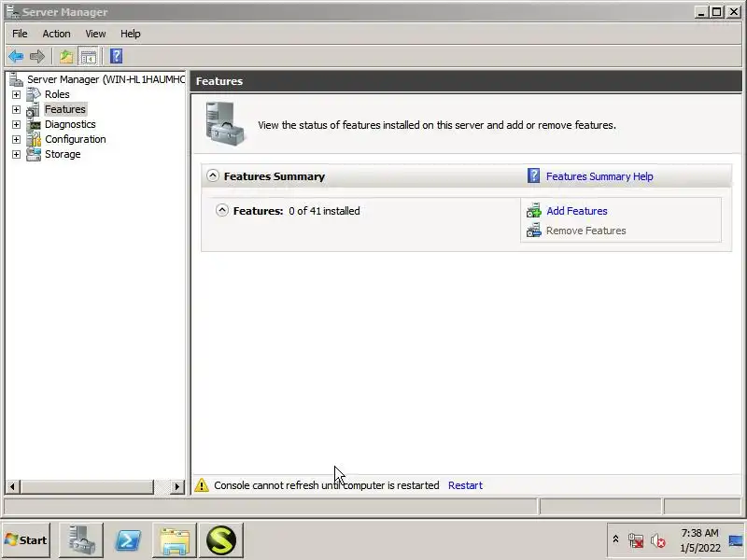Click the yellow warning triangle icon
Image resolution: width=747 pixels, height=560 pixels.
tap(202, 485)
